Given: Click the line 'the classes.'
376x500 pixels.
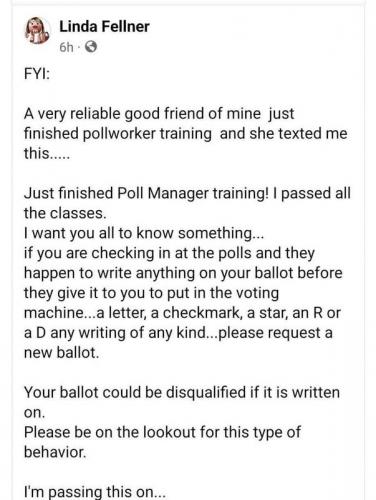Looking at the screenshot, I should point(65,213).
